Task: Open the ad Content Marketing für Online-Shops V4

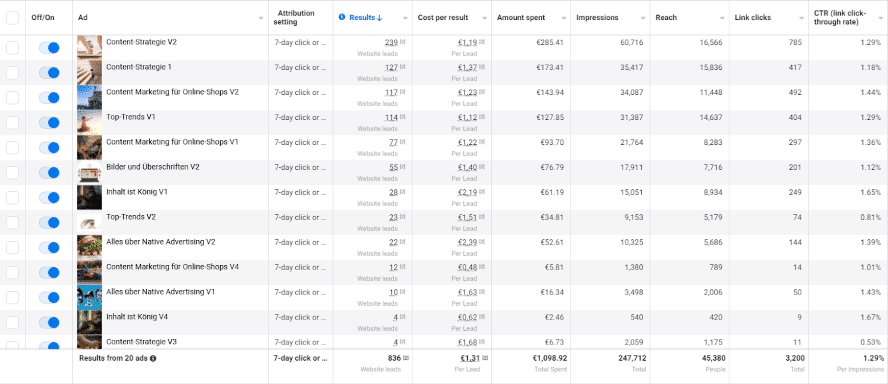Action: tap(172, 267)
